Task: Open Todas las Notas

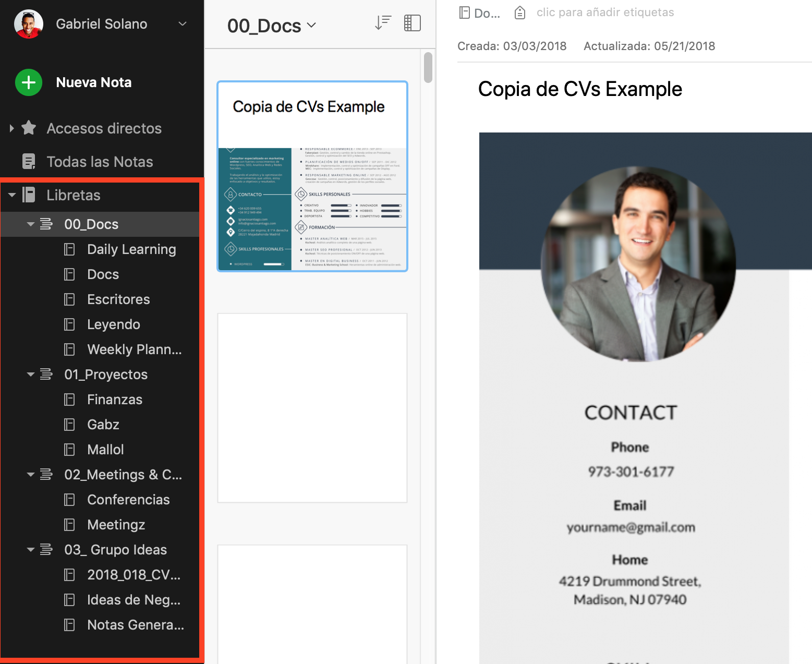Action: click(100, 162)
